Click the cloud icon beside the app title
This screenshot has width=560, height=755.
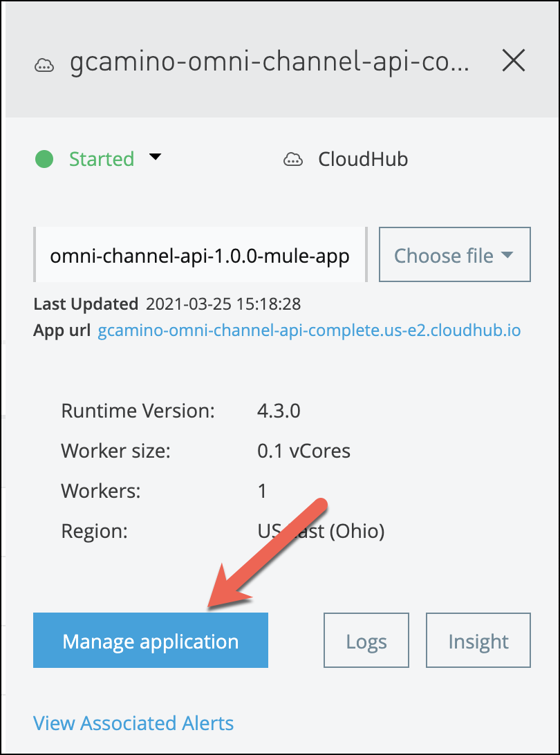coord(44,64)
